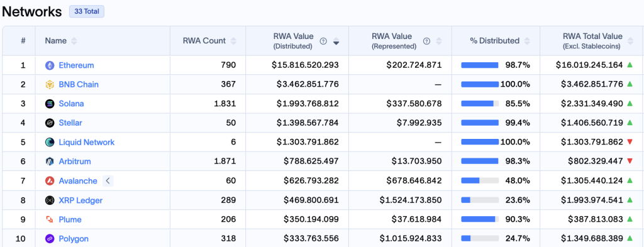Open help tooltip for RWA Value Distributed
This screenshot has width=644, height=247.
pyautogui.click(x=323, y=41)
